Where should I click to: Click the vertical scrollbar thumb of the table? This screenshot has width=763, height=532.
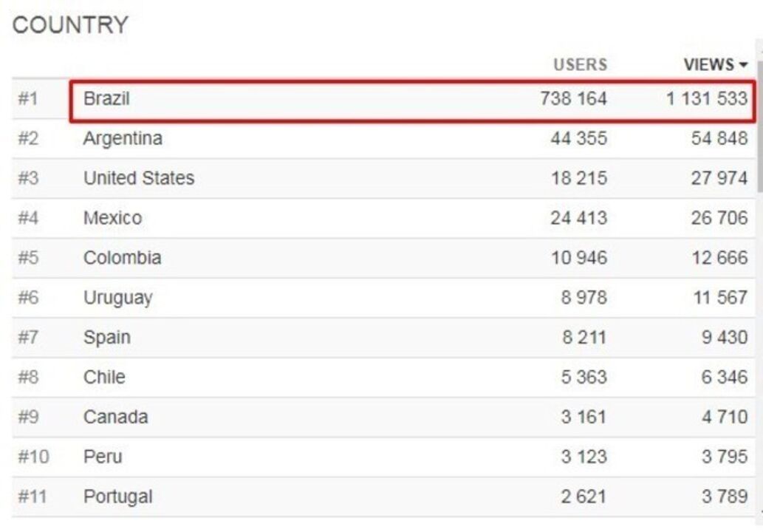click(x=760, y=122)
